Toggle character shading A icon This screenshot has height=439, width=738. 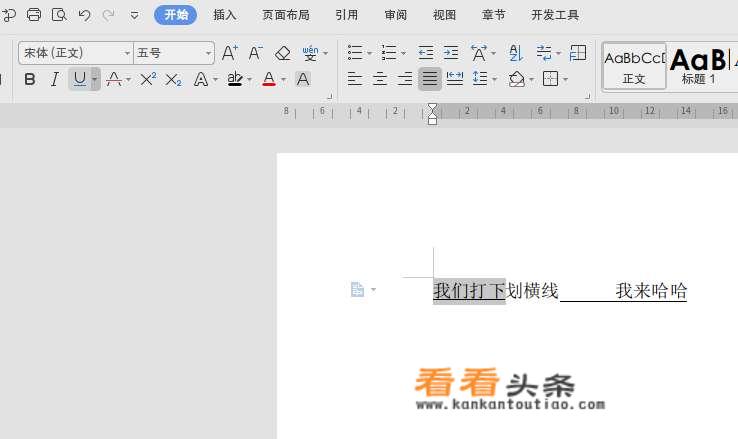(x=303, y=79)
